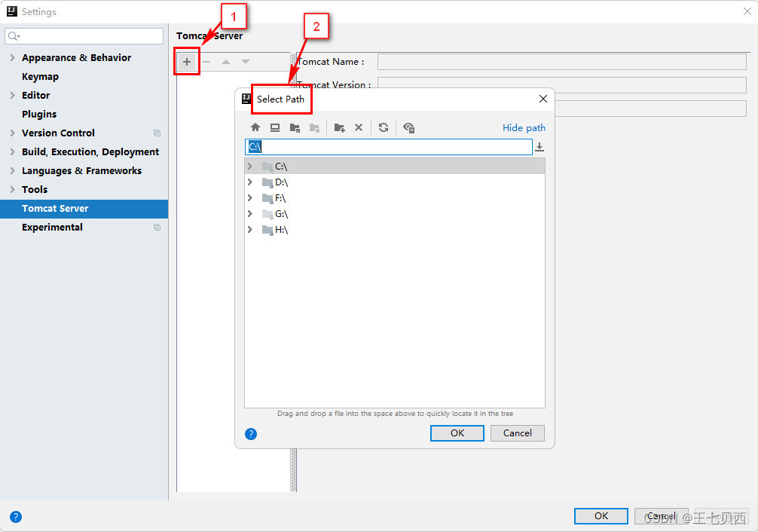Expand Languages & Frameworks group
The height and width of the screenshot is (532, 758).
coord(13,171)
